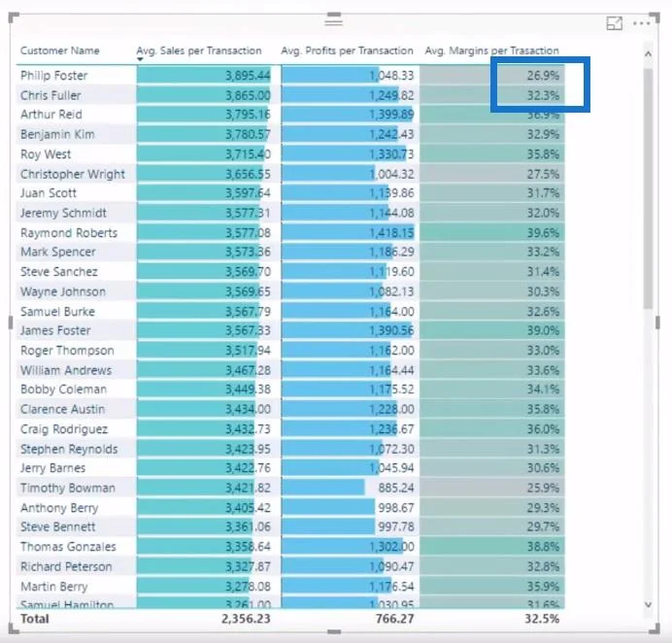
Task: Select the Anthony Berry customer cell
Action: pyautogui.click(x=59, y=508)
